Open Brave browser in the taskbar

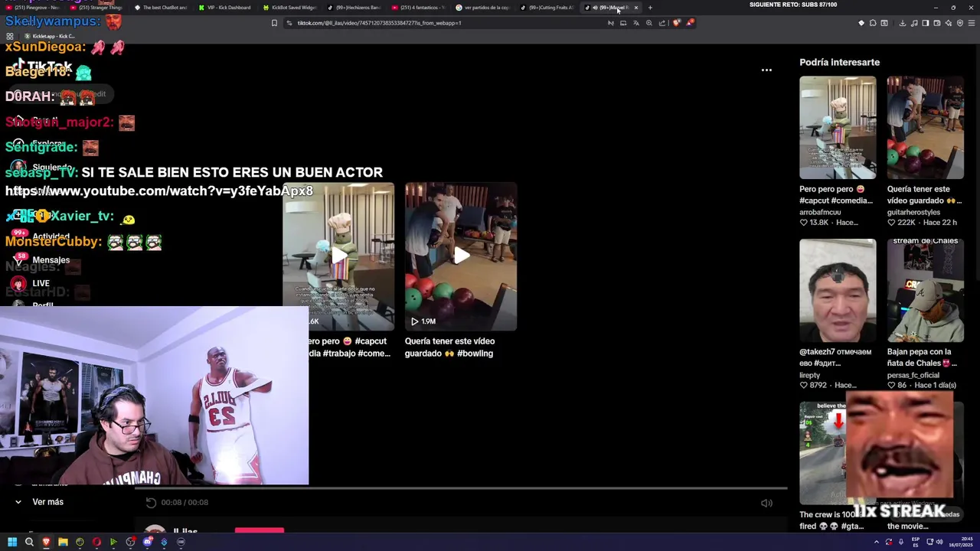click(x=46, y=542)
